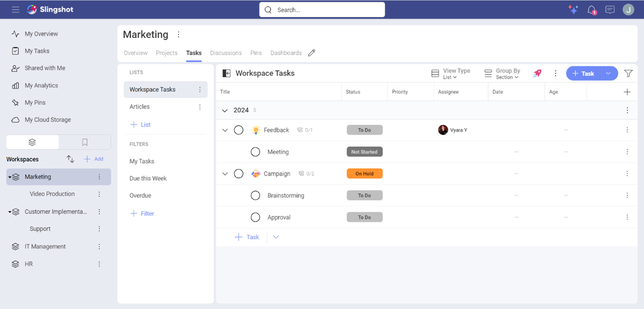Mark Feedback task complete
The image size is (644, 309).
point(239,130)
